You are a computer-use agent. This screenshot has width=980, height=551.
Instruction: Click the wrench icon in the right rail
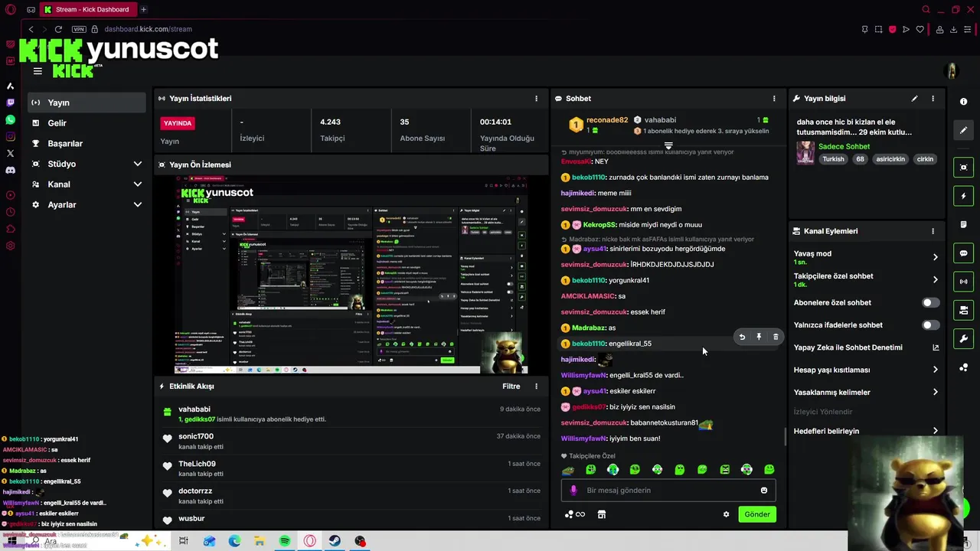coord(963,339)
